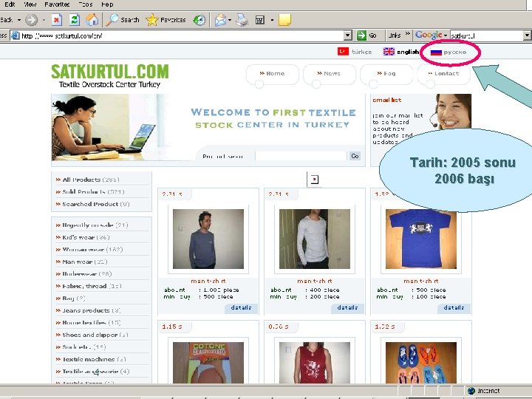Viewport: 532px width, 399px height.
Task: Expand the Back button history dropdown
Action: tap(19, 20)
